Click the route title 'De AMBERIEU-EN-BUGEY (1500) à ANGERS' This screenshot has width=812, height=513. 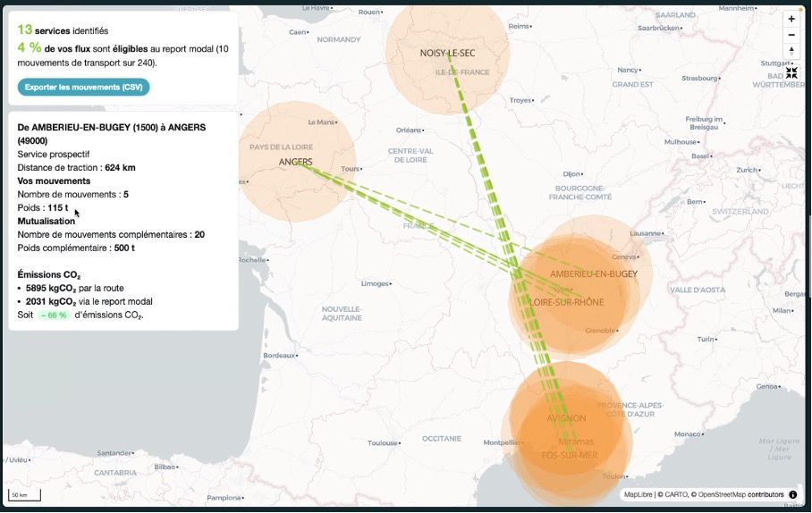pyautogui.click(x=112, y=133)
